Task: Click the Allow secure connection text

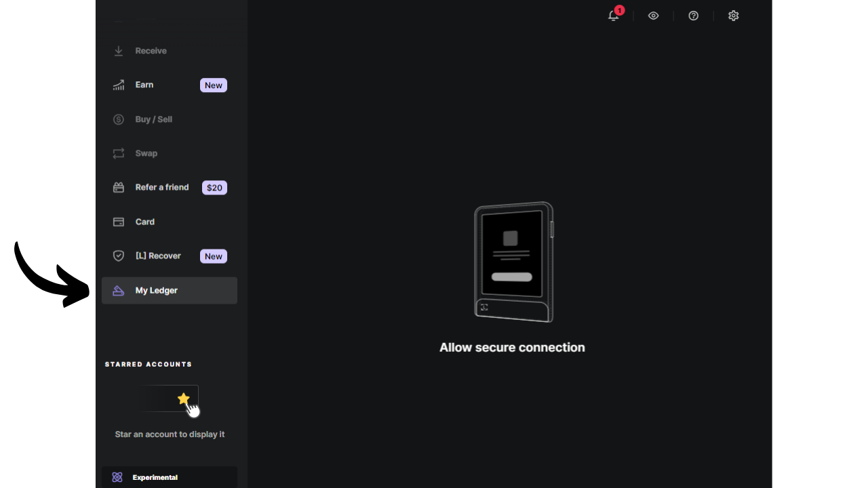Action: pyautogui.click(x=512, y=348)
